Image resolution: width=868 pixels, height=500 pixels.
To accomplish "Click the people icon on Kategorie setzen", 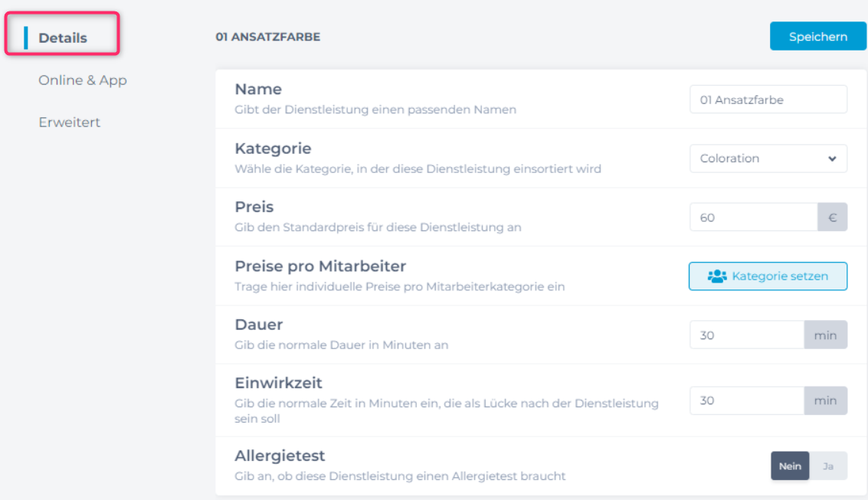I will click(x=716, y=276).
